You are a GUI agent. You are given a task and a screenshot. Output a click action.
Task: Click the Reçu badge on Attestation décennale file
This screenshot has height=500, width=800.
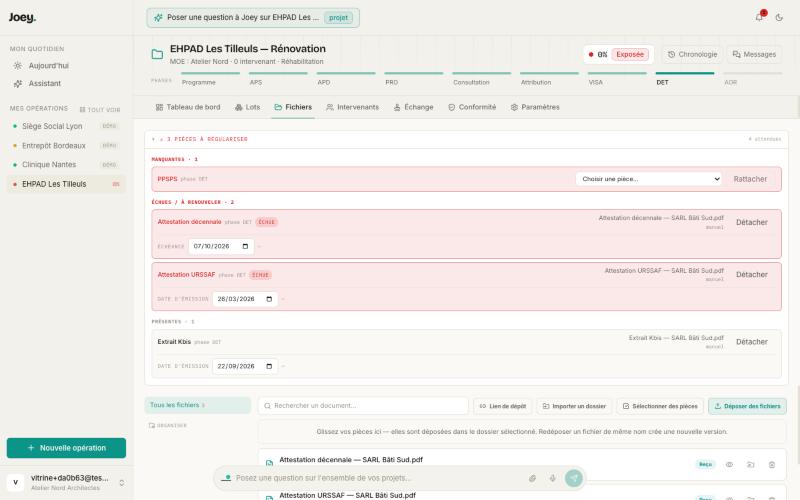click(706, 464)
